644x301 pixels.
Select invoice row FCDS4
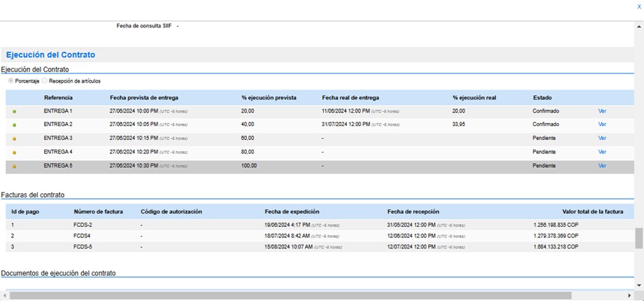tap(83, 236)
